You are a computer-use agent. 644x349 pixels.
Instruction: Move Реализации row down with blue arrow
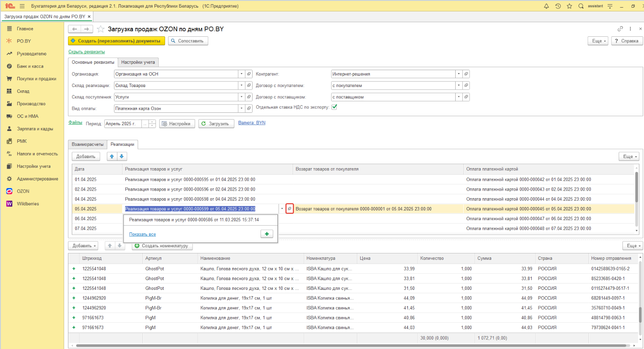click(x=122, y=156)
